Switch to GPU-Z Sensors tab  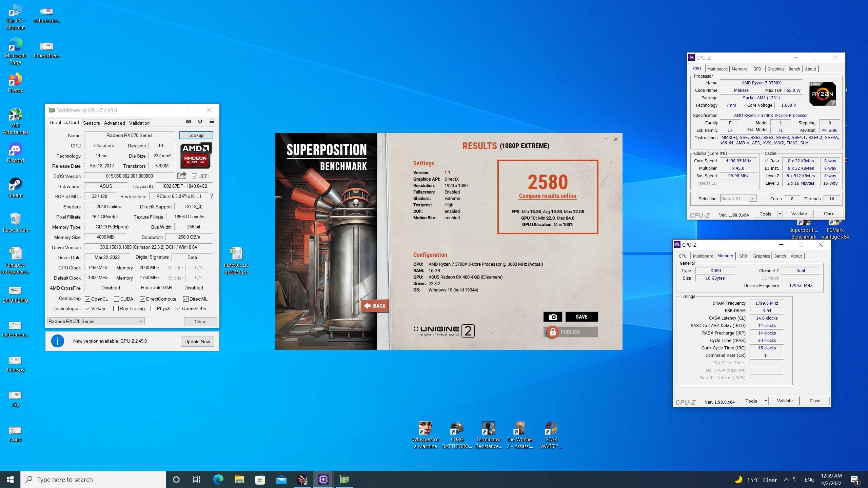click(x=91, y=123)
